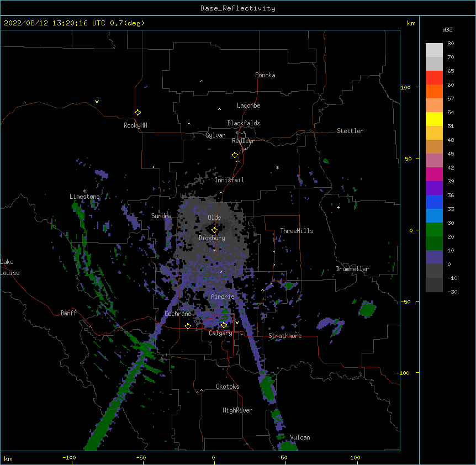Click the -30 value on dBZ legend
The height and width of the screenshot is (465, 476).
452,292
